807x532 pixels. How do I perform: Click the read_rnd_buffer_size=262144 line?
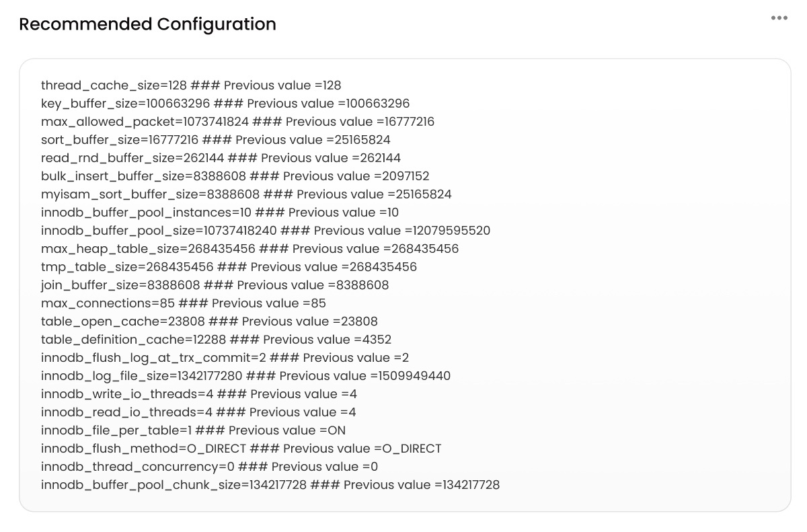[x=221, y=158]
